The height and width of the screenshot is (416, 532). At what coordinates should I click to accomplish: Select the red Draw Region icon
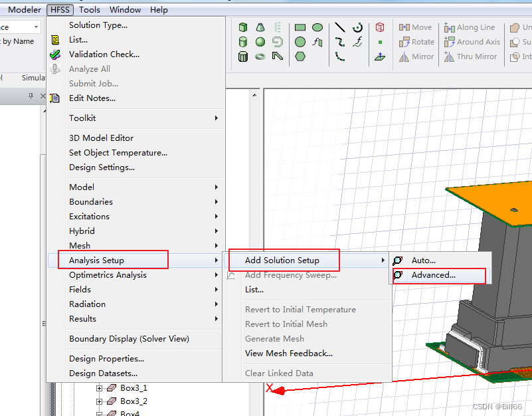pos(380,27)
